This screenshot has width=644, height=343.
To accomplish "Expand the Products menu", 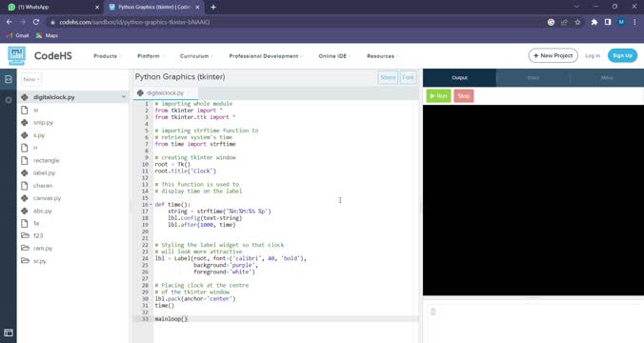I will [107, 56].
